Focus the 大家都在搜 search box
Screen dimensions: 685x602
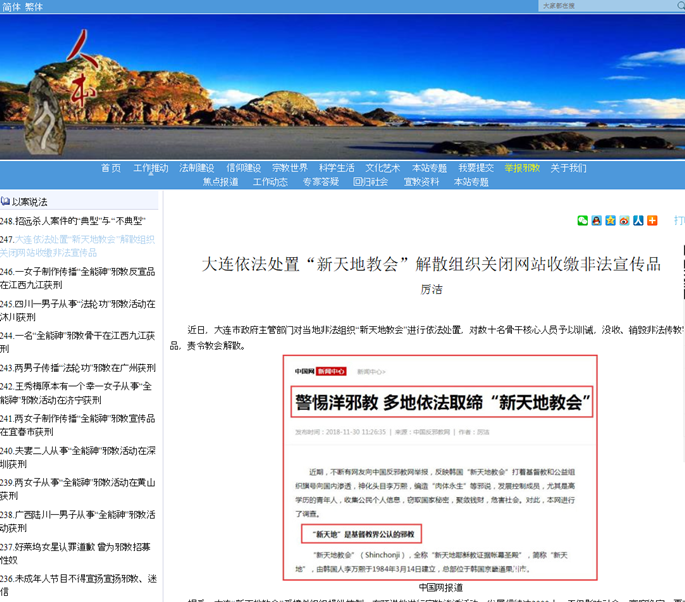(609, 6)
